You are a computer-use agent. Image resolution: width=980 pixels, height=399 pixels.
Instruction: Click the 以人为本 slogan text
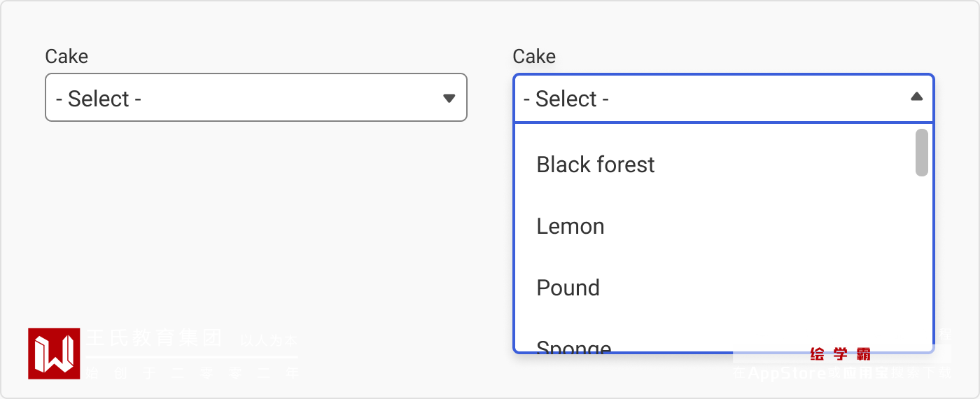click(269, 341)
